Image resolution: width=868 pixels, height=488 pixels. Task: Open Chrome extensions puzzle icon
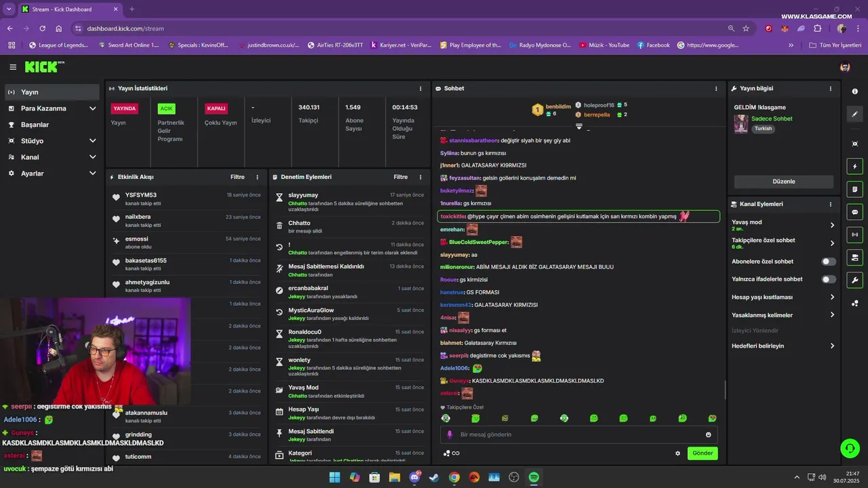[817, 28]
